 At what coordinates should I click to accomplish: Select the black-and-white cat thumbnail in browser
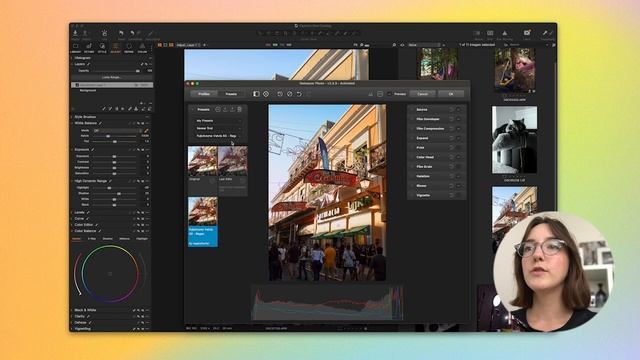pos(514,140)
